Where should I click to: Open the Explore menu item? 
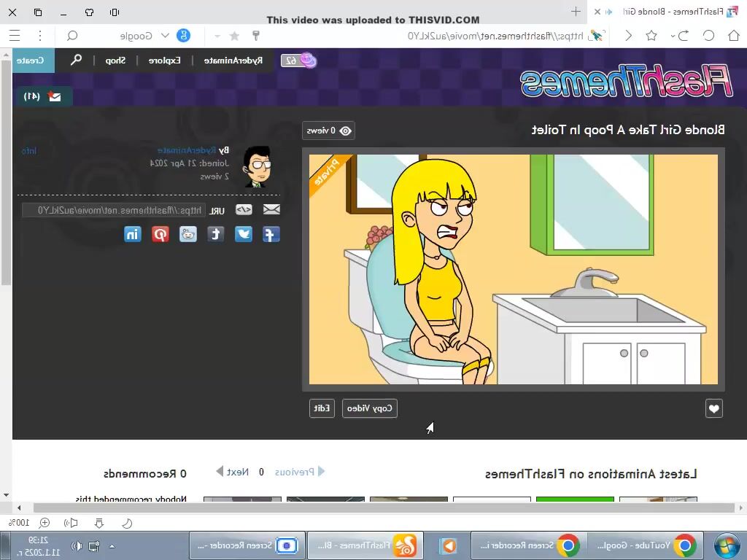[164, 61]
